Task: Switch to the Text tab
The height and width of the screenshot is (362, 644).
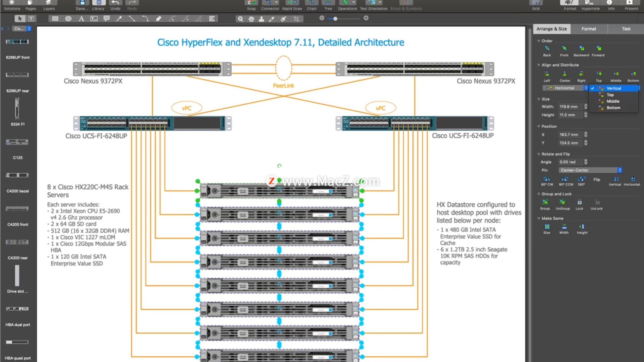Action: (x=626, y=29)
